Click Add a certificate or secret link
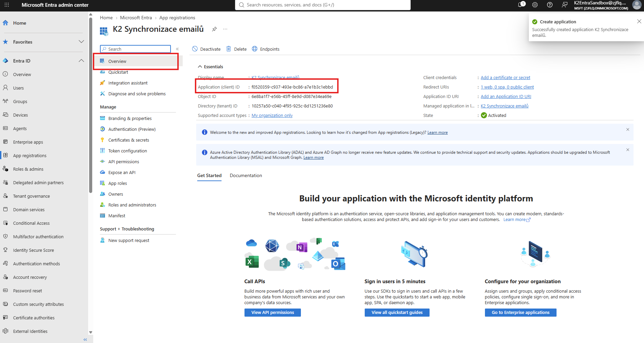644x343 pixels. point(505,77)
